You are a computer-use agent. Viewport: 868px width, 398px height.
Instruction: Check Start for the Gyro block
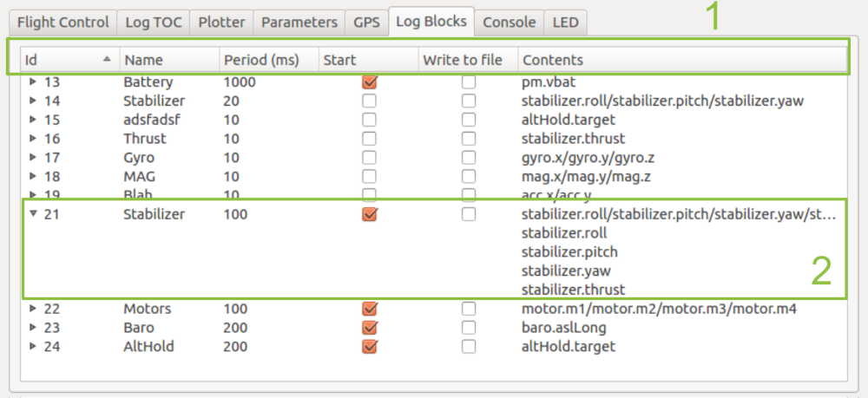click(370, 158)
